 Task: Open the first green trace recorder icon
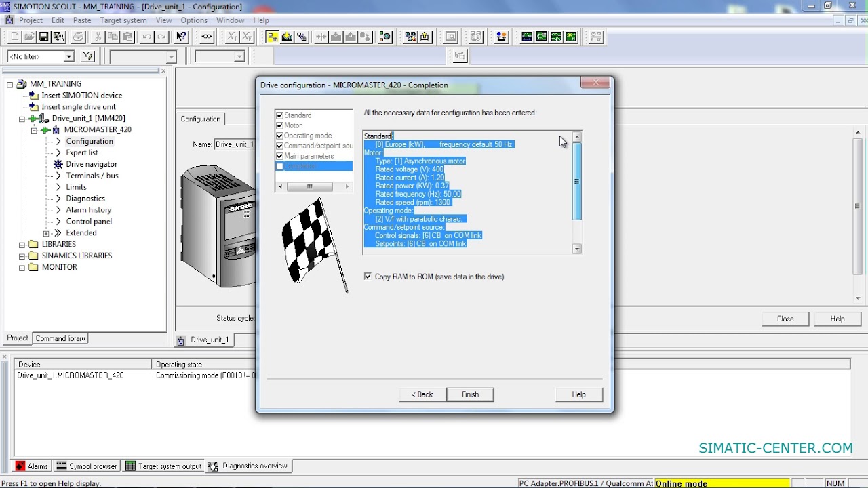tap(527, 37)
